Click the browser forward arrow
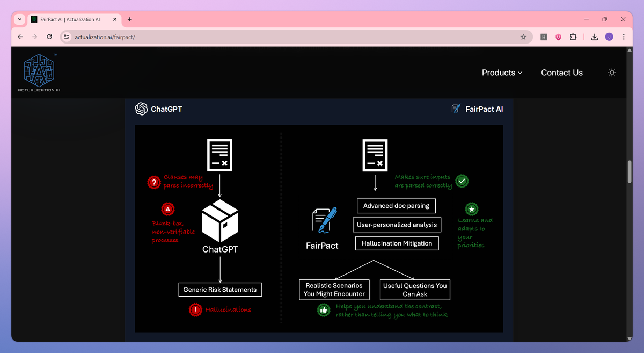 click(x=35, y=37)
